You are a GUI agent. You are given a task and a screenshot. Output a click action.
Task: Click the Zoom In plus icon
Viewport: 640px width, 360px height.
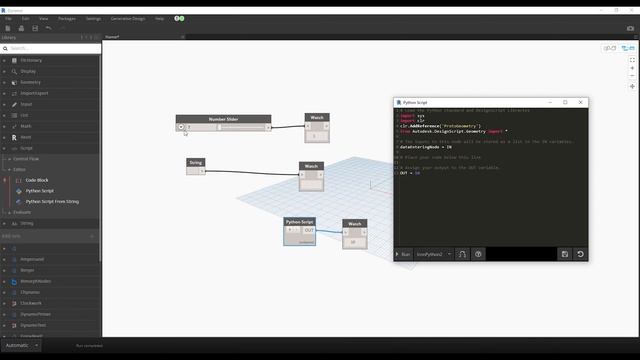point(632,68)
